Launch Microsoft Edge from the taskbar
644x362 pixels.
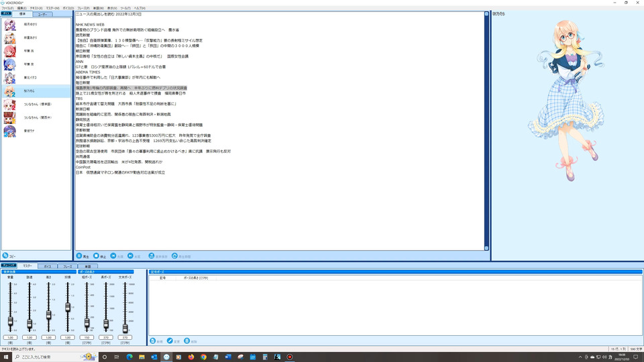click(129, 357)
